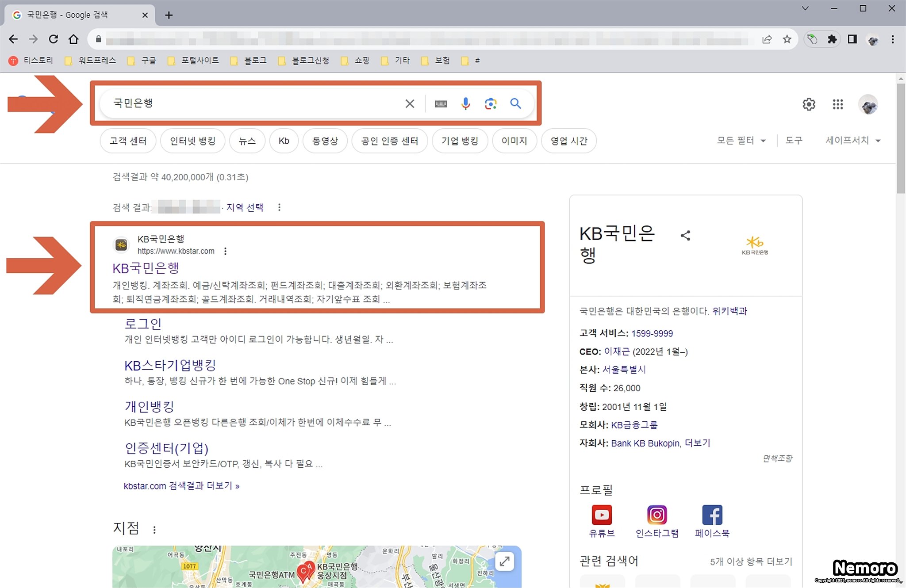Expand the 모든 필터 dropdown
The height and width of the screenshot is (588, 906).
741,141
